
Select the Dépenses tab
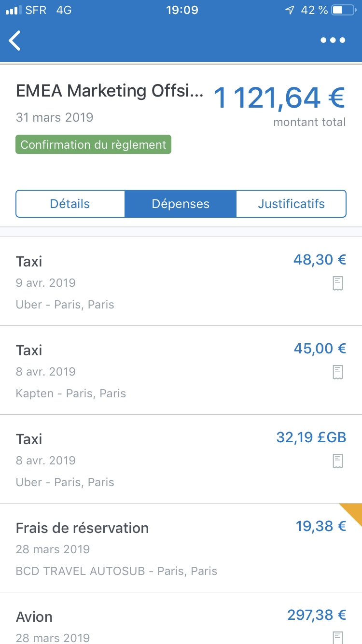click(x=181, y=204)
